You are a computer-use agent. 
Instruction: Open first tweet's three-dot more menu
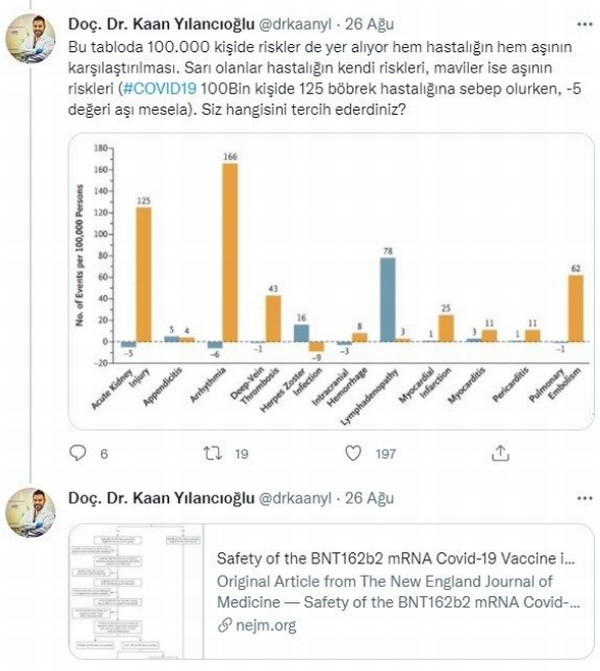pyautogui.click(x=585, y=24)
